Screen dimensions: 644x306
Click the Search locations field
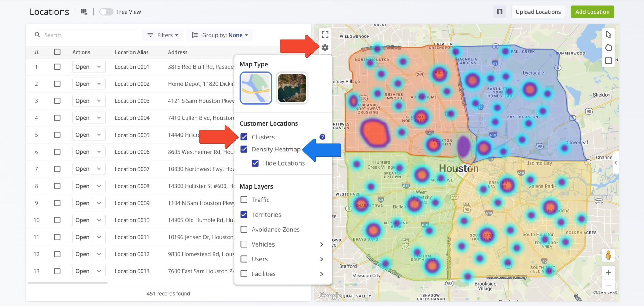click(x=88, y=35)
